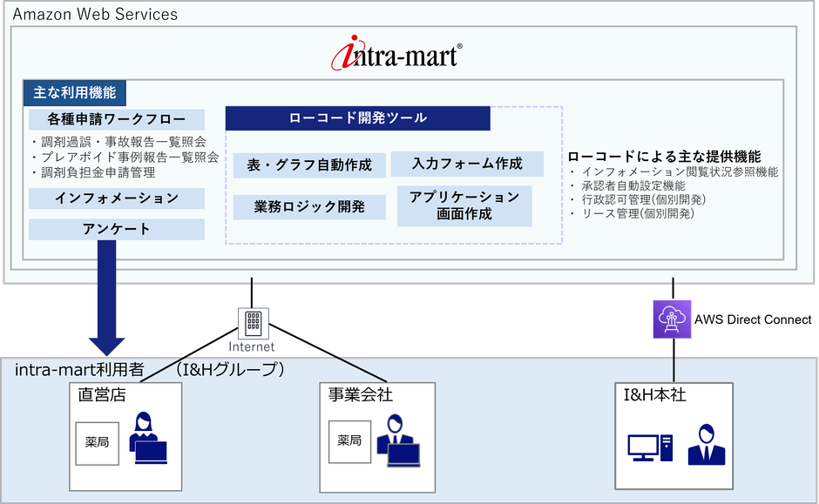Image resolution: width=819 pixels, height=504 pixels.
Task: Click the I&H本社 title
Action: click(654, 395)
